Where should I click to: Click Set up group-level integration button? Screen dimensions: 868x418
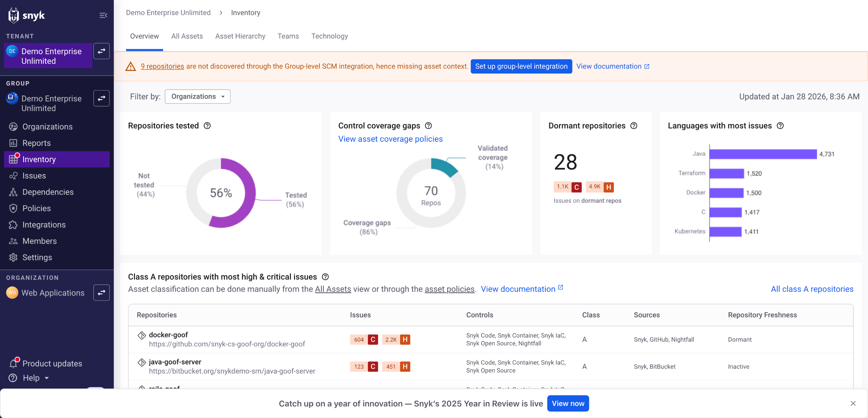click(x=521, y=66)
